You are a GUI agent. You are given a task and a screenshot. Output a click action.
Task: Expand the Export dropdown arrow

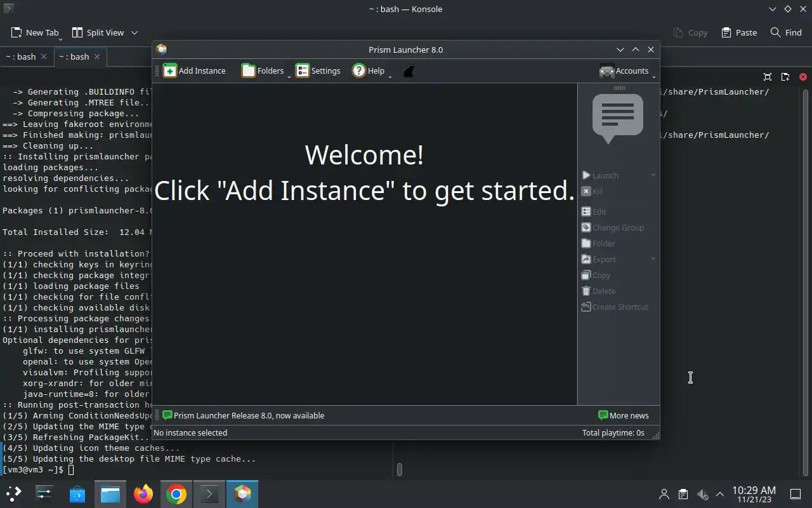coord(653,259)
